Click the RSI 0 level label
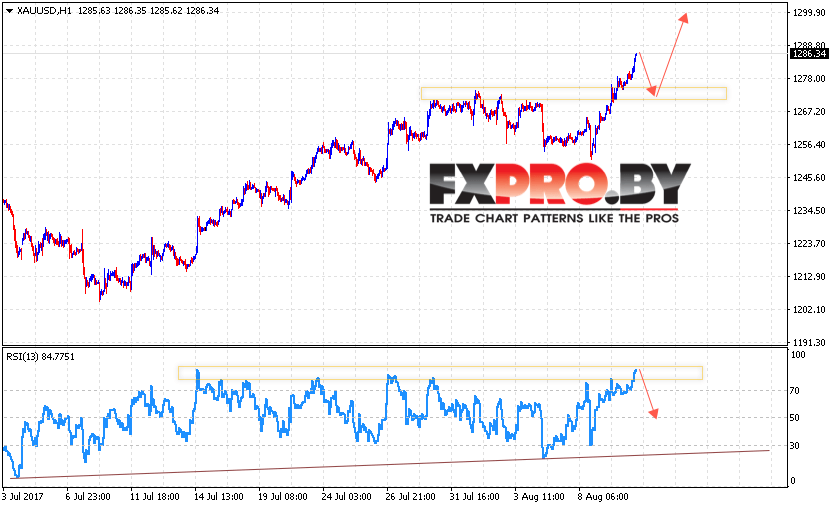This screenshot has width=830, height=508. pos(793,481)
